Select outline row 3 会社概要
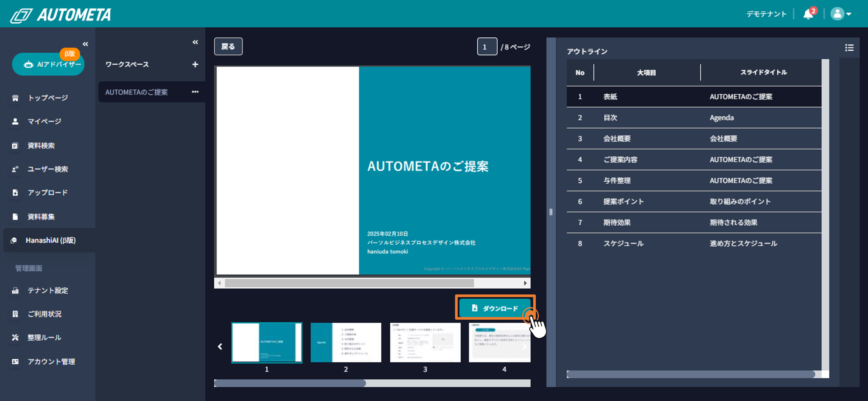868x401 pixels. (694, 138)
